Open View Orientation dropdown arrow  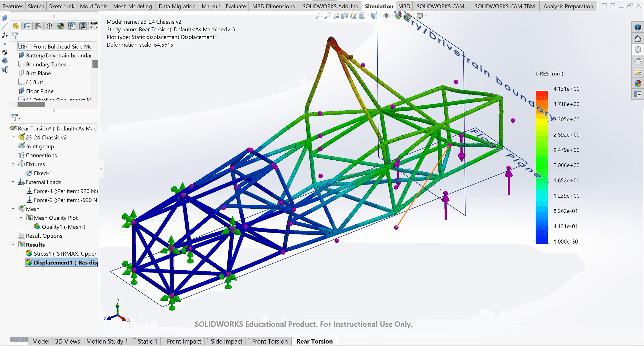(x=368, y=16)
